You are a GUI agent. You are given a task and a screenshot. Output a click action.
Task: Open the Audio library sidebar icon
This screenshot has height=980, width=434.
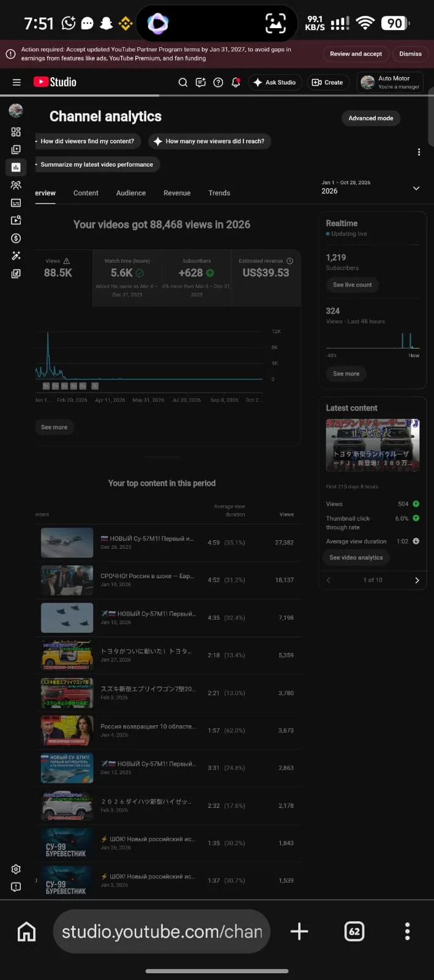pos(16,274)
